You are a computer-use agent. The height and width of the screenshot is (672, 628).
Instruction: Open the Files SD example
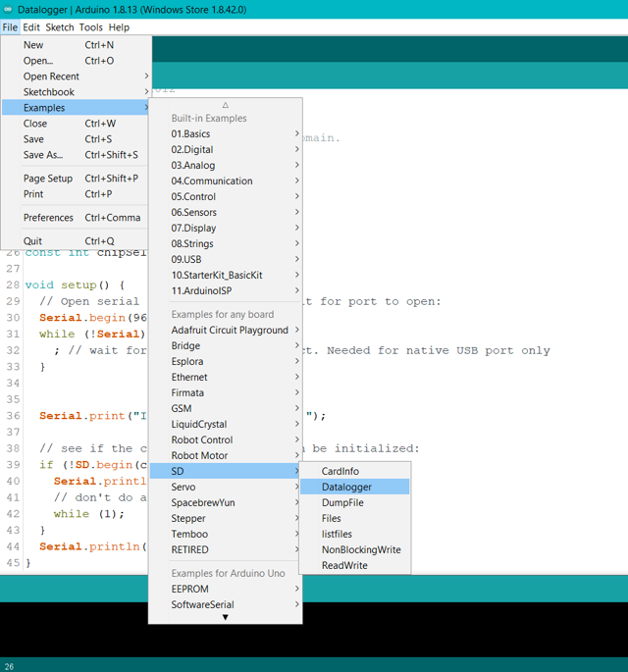tap(355, 519)
